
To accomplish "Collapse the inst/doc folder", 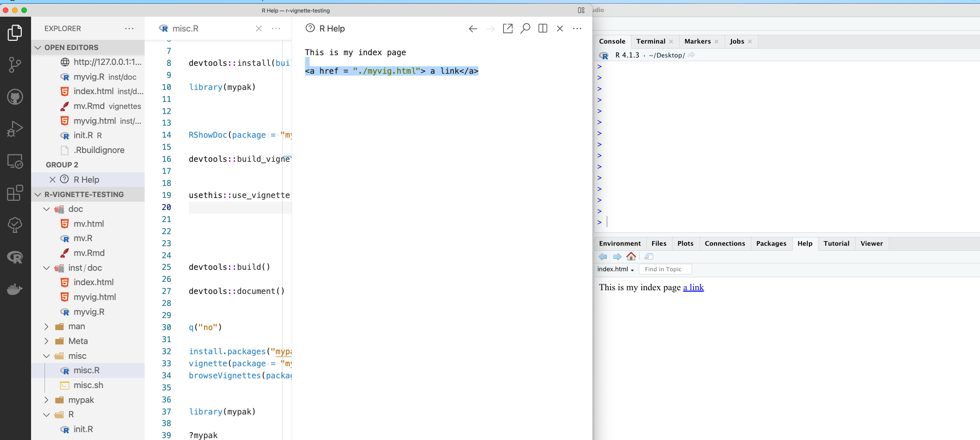I will coord(46,268).
